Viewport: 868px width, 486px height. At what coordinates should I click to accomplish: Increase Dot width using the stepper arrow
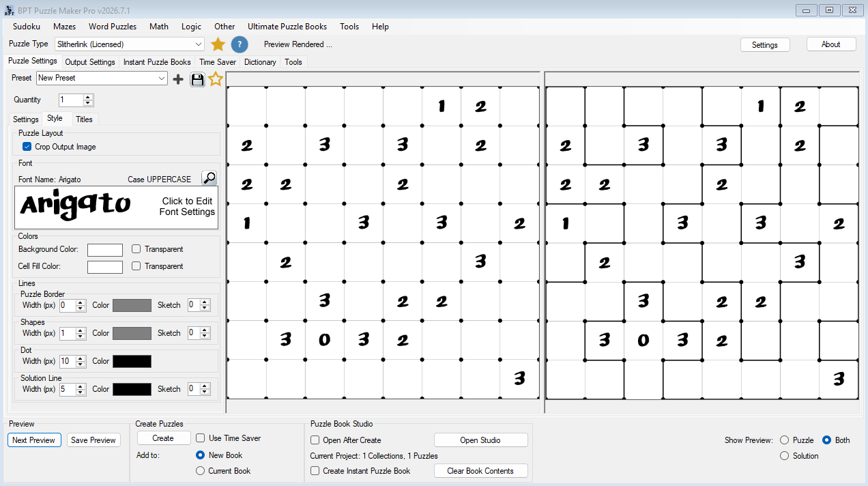[81, 358]
